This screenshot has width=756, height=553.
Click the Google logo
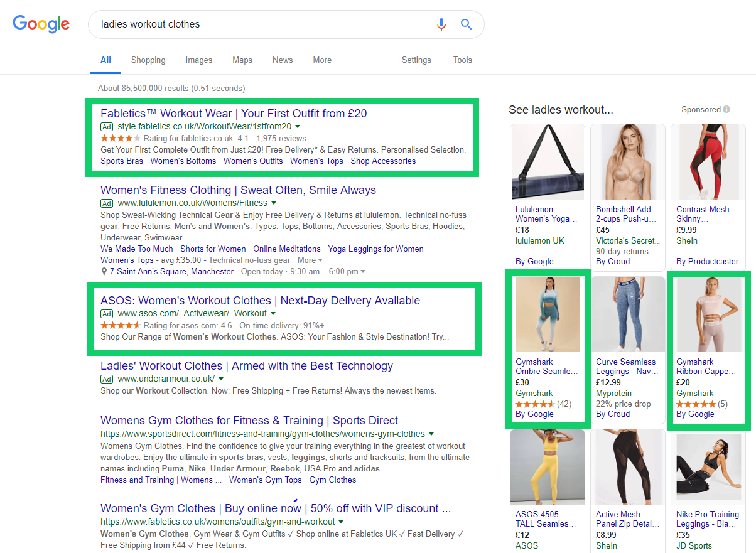pyautogui.click(x=41, y=24)
